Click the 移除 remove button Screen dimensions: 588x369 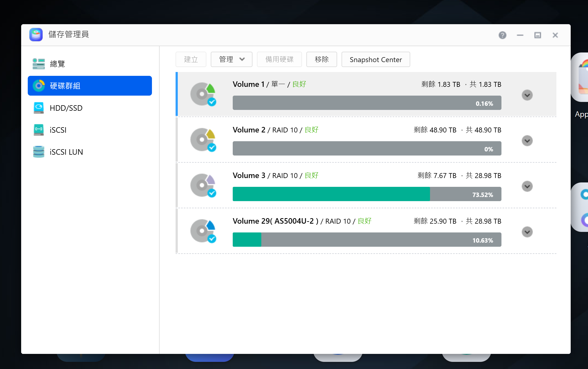point(322,59)
